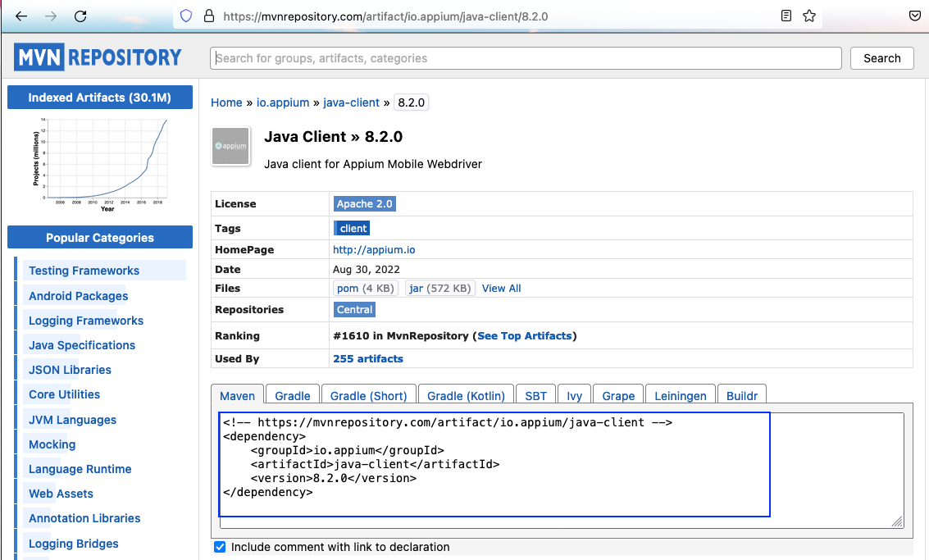Open Android Packages category
Viewport: 929px width, 560px height.
(78, 296)
